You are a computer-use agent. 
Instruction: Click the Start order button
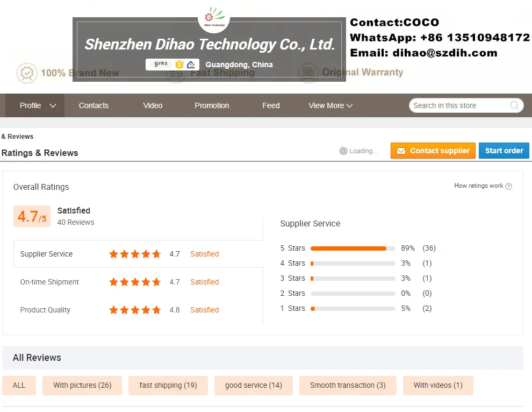504,151
